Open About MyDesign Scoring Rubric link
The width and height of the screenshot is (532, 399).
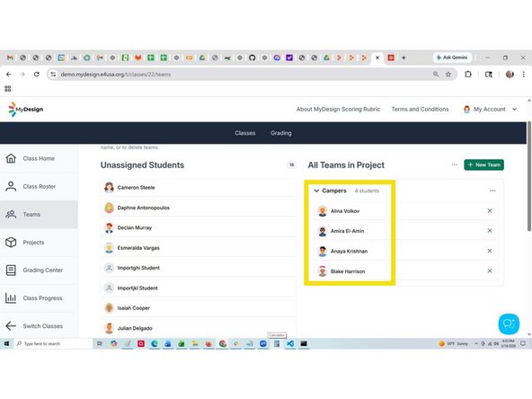pos(338,110)
